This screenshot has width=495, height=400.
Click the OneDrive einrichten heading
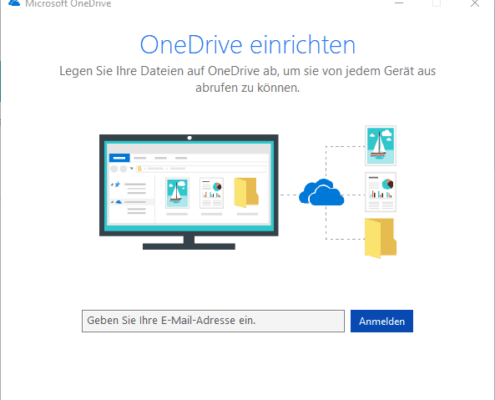(248, 45)
